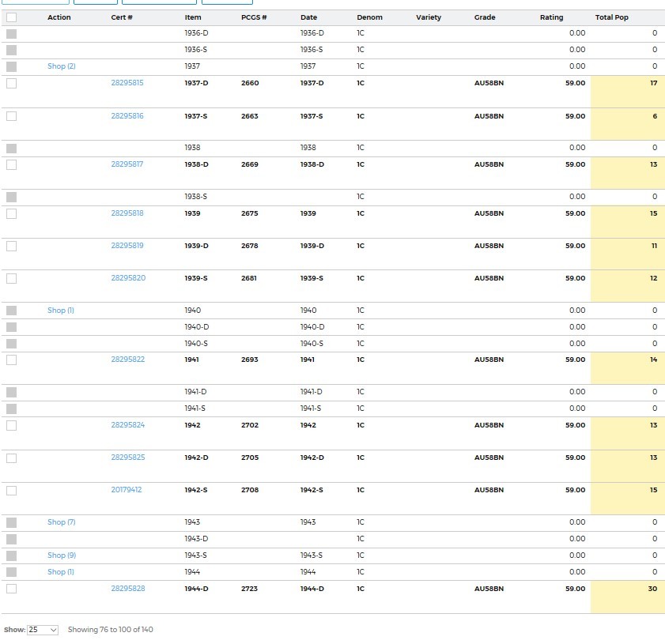The width and height of the screenshot is (665, 644).
Task: Open the Show rows-per-page dropdown
Action: pos(43,630)
